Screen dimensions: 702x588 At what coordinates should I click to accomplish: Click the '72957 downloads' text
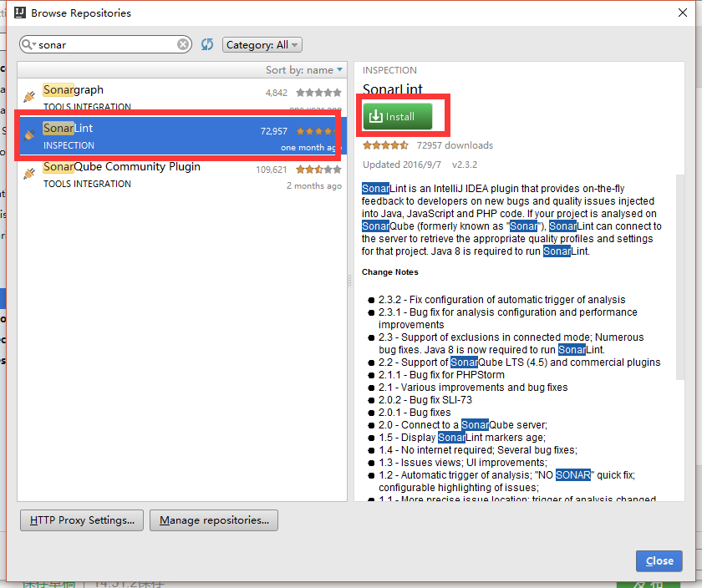[x=455, y=145]
